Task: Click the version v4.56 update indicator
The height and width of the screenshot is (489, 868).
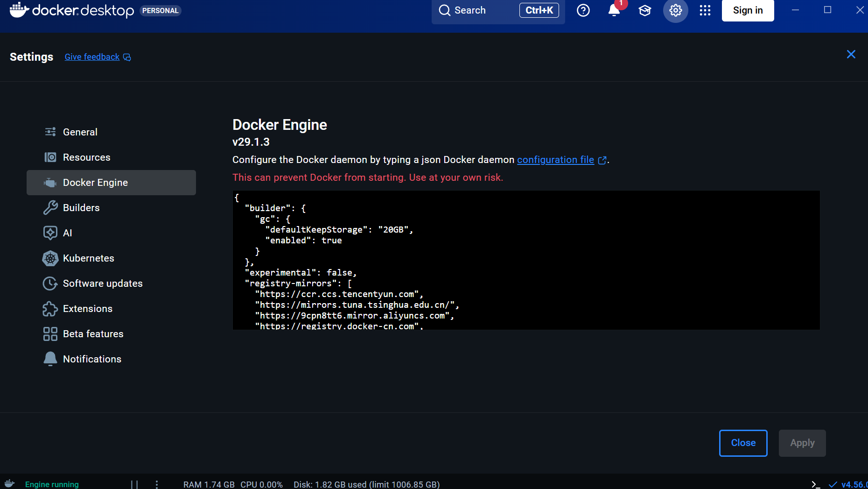Action: (849, 484)
